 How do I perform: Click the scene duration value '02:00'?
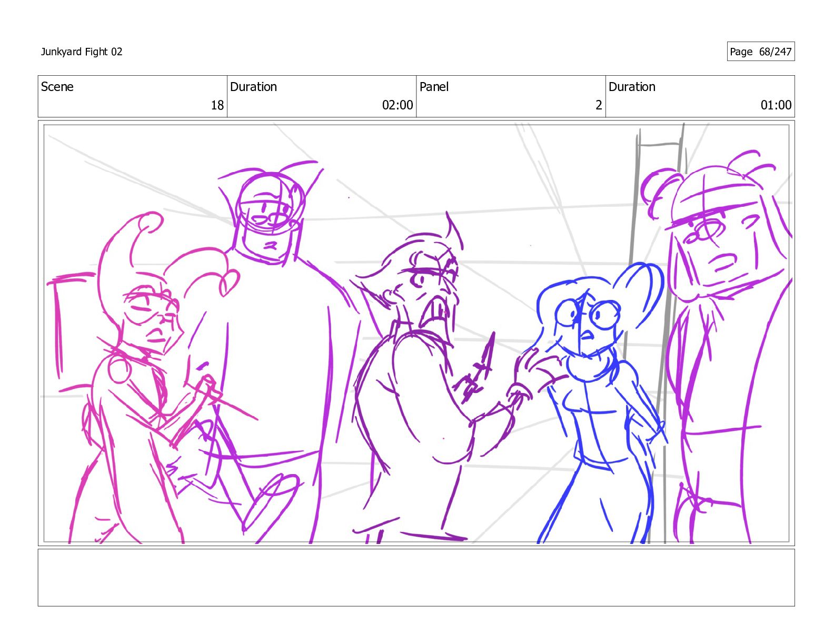[398, 105]
